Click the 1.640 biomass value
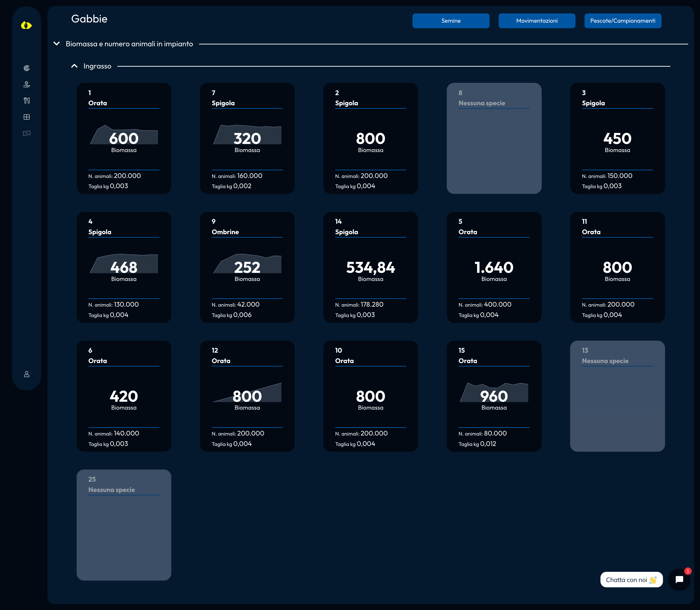This screenshot has width=700, height=610. 494,268
